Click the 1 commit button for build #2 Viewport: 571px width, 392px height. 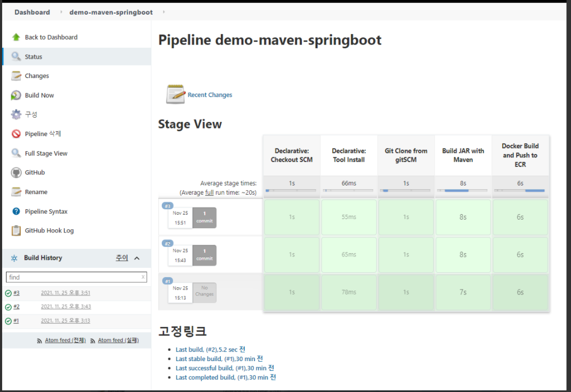tap(204, 255)
